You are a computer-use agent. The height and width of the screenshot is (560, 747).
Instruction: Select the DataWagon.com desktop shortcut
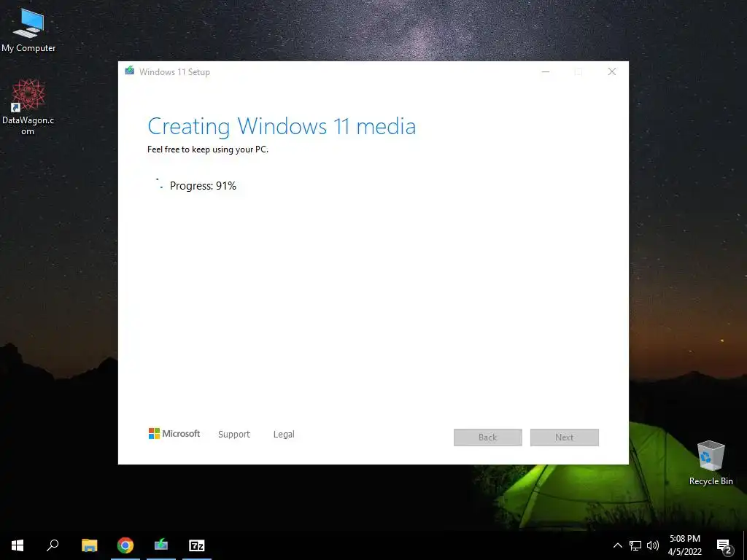28,107
